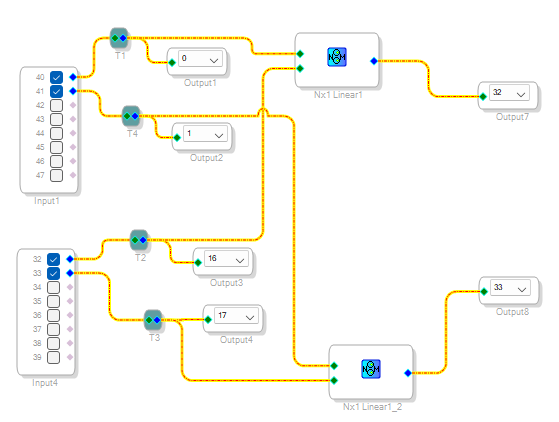
Task: Click output pin of Input1 channel 40
Action: coord(73,77)
